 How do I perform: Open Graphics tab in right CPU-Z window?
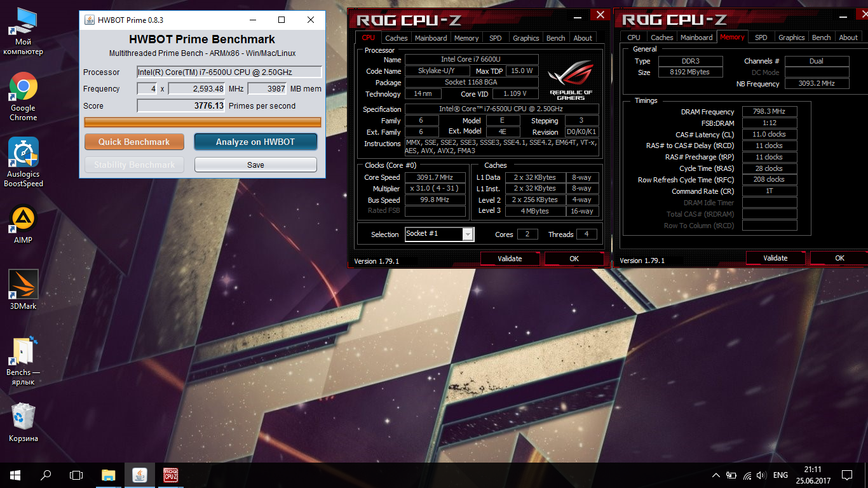click(792, 37)
